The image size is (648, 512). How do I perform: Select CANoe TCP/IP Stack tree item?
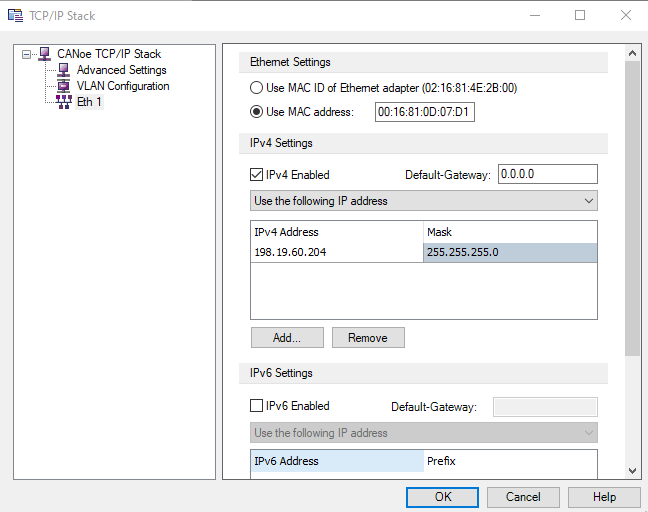109,54
